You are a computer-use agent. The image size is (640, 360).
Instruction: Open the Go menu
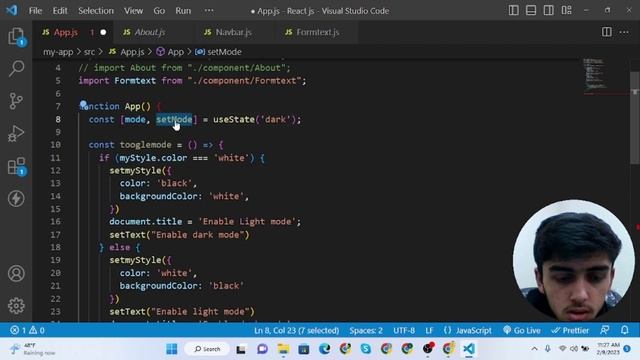(x=159, y=11)
